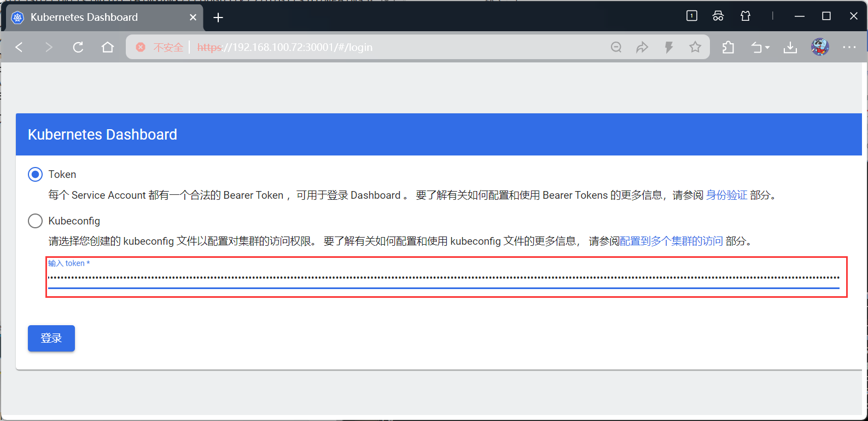Image resolution: width=868 pixels, height=421 pixels.
Task: Go back to the previous page
Action: click(19, 47)
